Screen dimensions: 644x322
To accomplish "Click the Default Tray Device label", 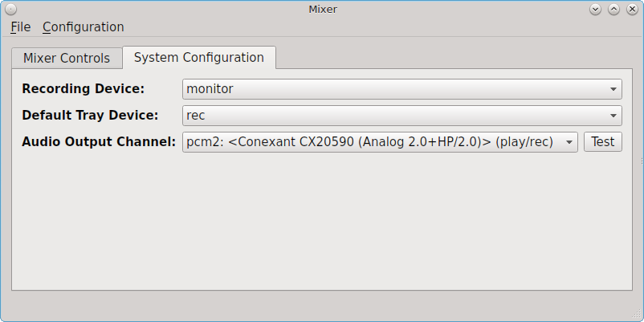I will coord(90,116).
